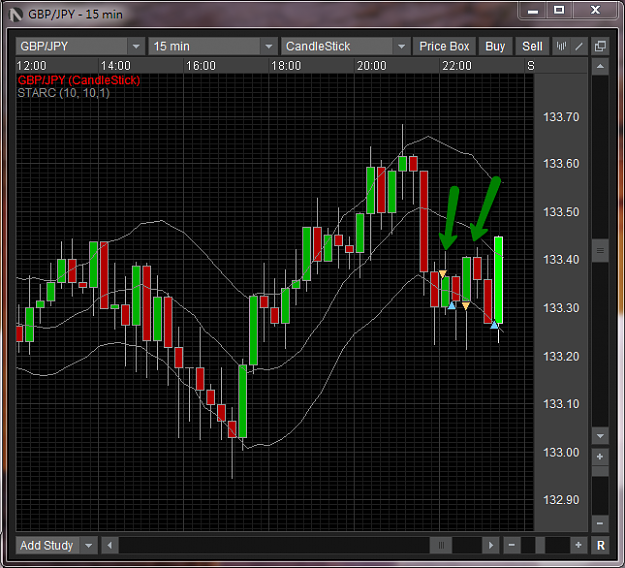Click the STARC (10, 10,1) study label

(63, 93)
